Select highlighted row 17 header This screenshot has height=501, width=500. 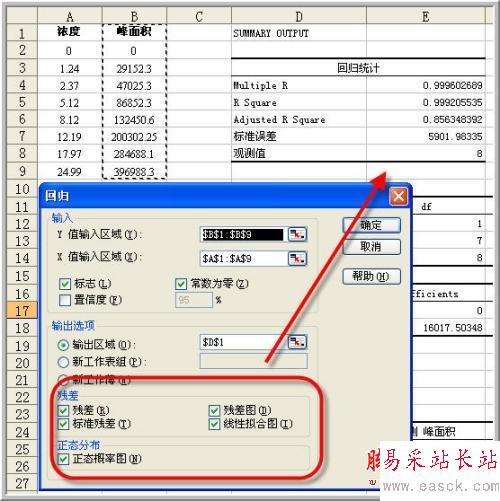tap(22, 310)
